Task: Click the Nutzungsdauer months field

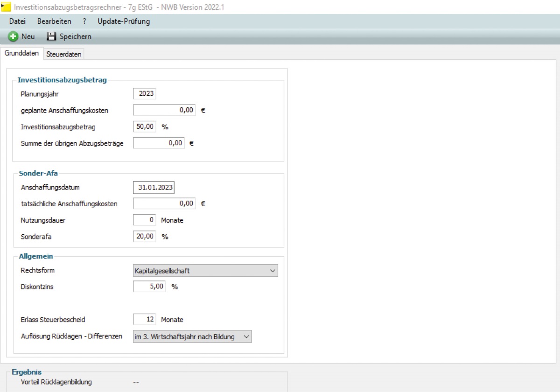Action: [145, 220]
